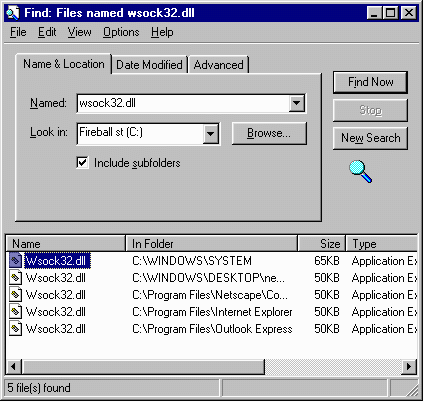The image size is (424, 402).
Task: Click the Find window title bar icon
Action: (13, 13)
